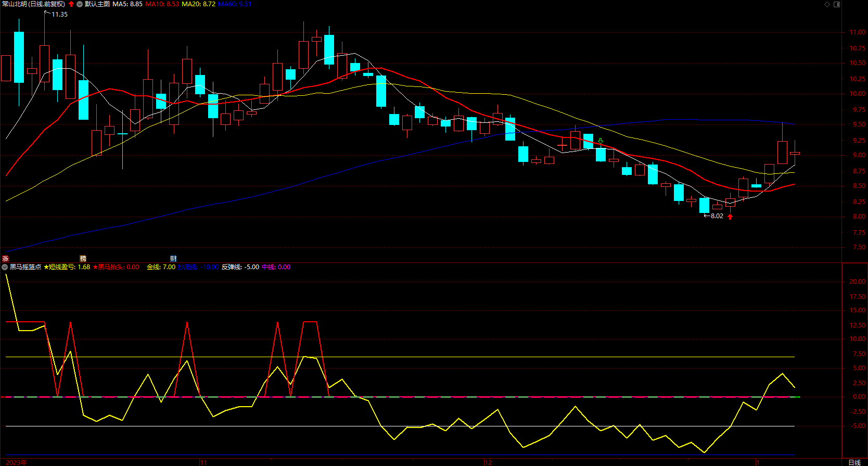This screenshot has width=868, height=466.
Task: Click the 黑马摇篮点 indicator name
Action: 25,267
